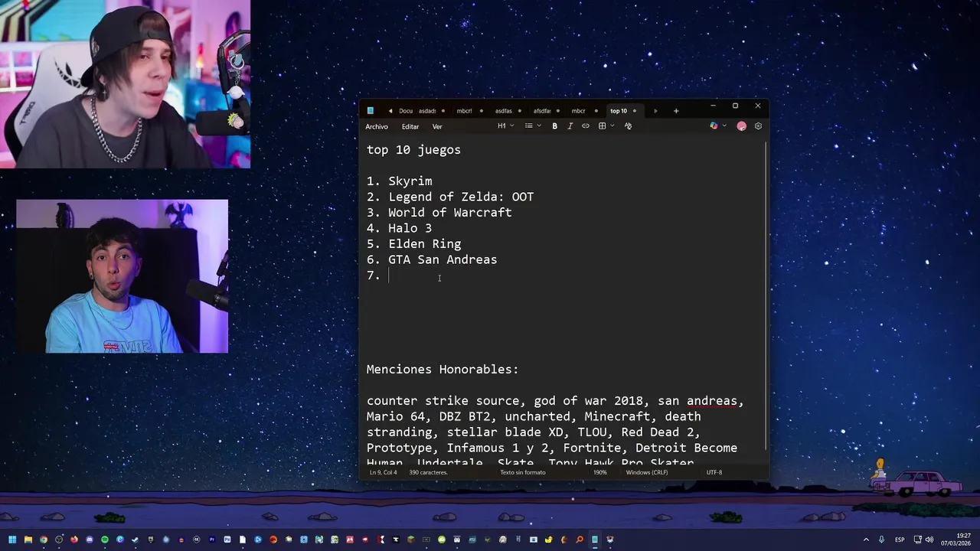Image resolution: width=980 pixels, height=551 pixels.
Task: Click the heading "Menciones Honorables:"
Action: point(443,370)
